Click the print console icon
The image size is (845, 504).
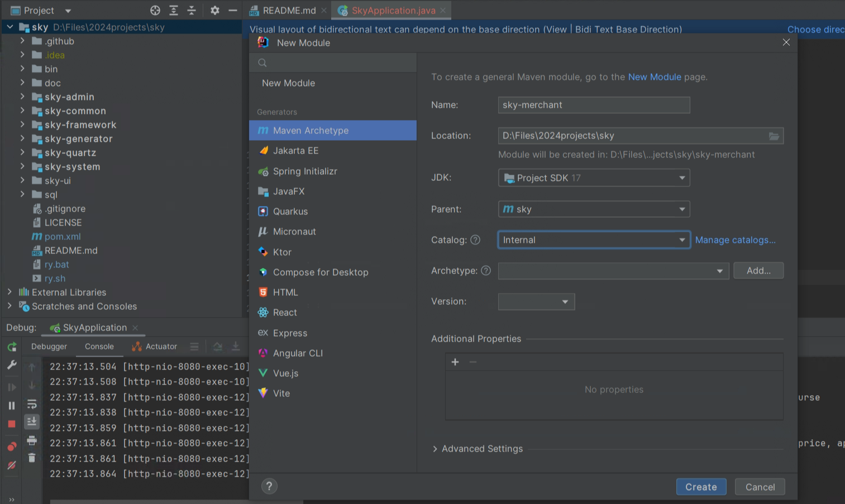coord(32,440)
